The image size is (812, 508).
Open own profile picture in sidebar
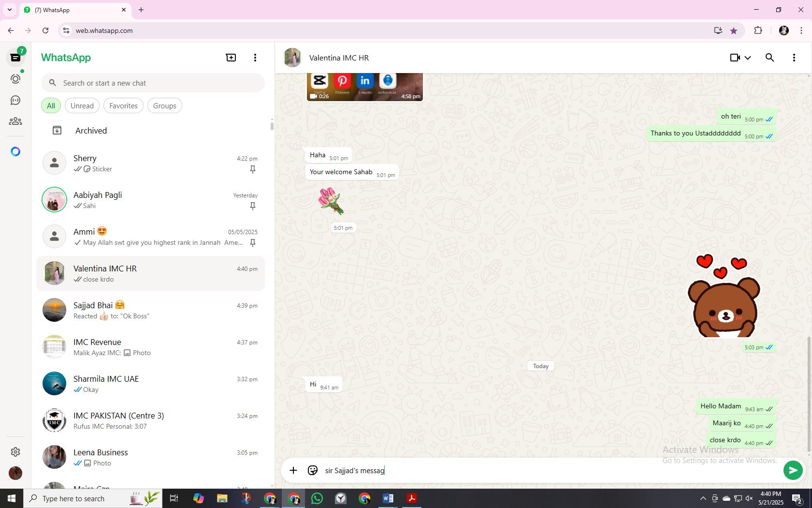[15, 473]
